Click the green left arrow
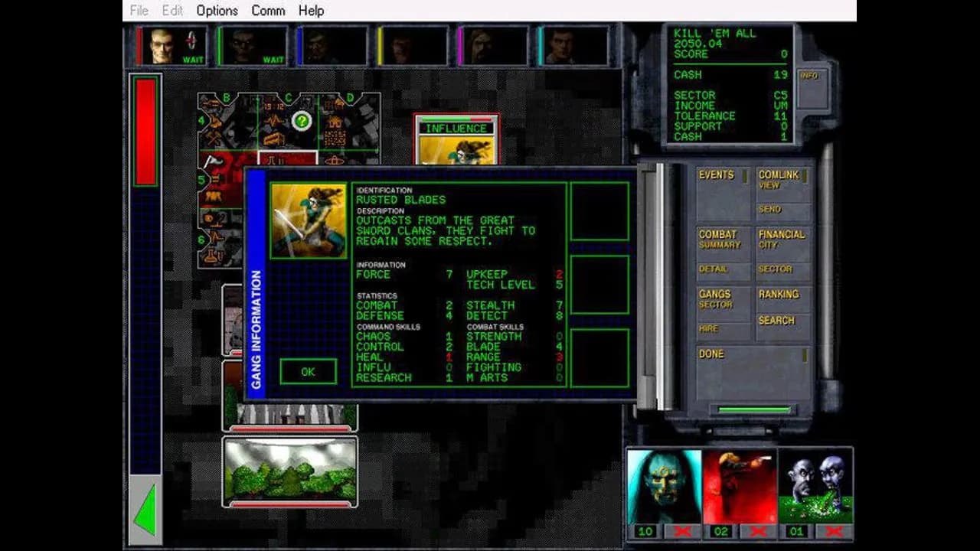The width and height of the screenshot is (980, 551). (x=145, y=509)
